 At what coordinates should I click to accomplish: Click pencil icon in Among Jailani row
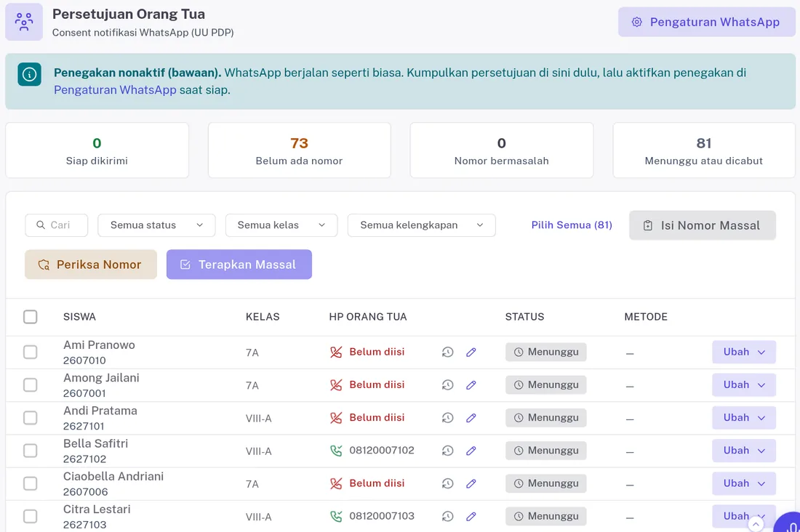(471, 385)
